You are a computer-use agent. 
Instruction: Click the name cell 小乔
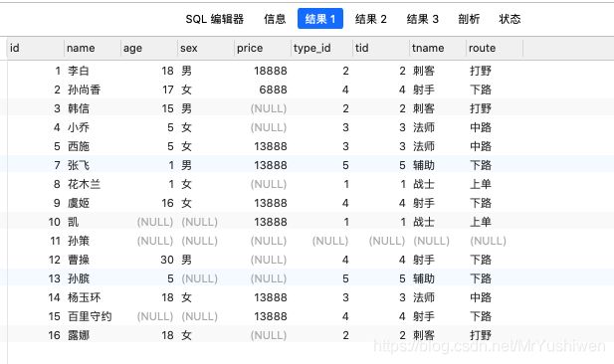pyautogui.click(x=79, y=127)
